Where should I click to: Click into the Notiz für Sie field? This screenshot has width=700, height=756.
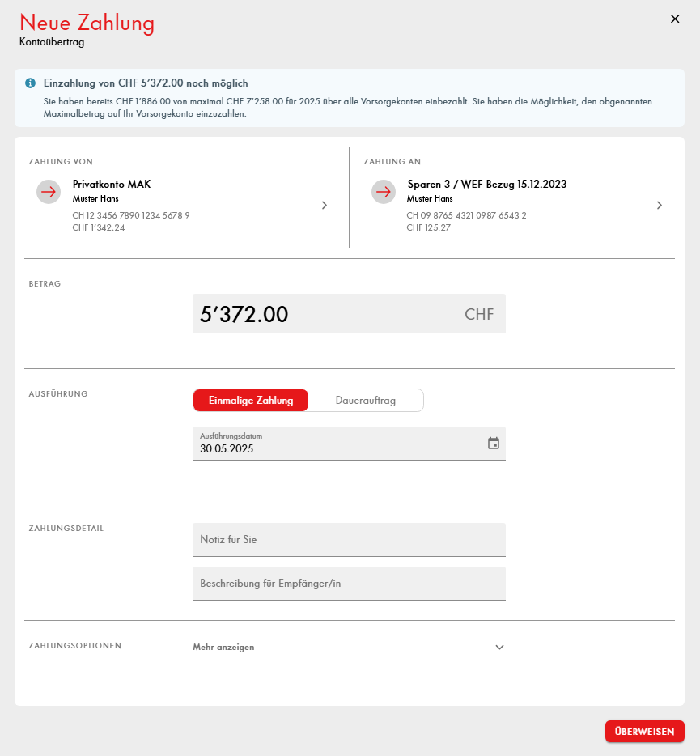tap(349, 540)
